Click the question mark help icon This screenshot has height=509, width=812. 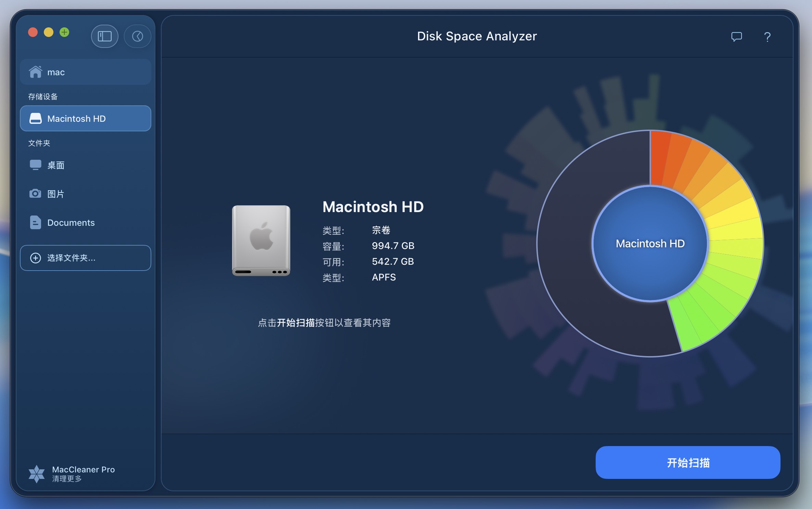[x=767, y=37]
